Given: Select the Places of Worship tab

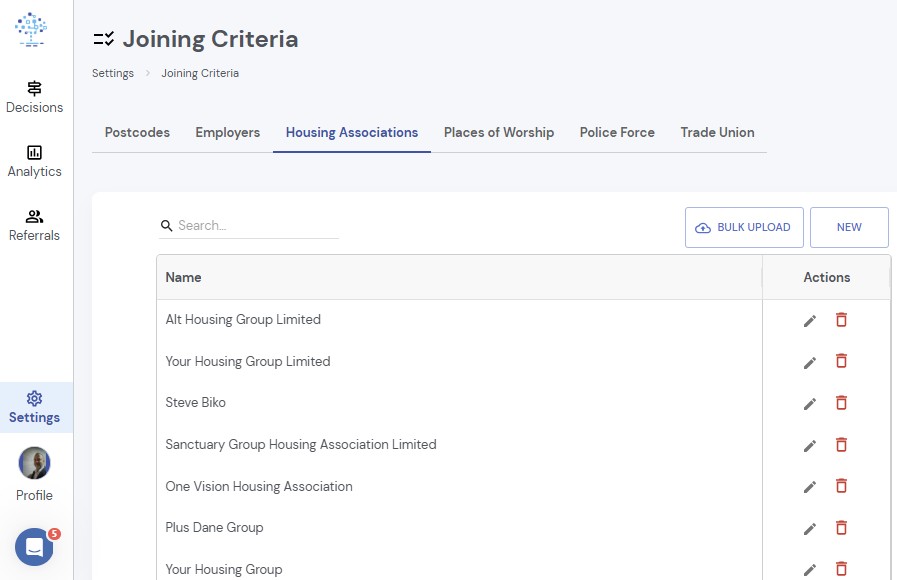Looking at the screenshot, I should tap(499, 133).
